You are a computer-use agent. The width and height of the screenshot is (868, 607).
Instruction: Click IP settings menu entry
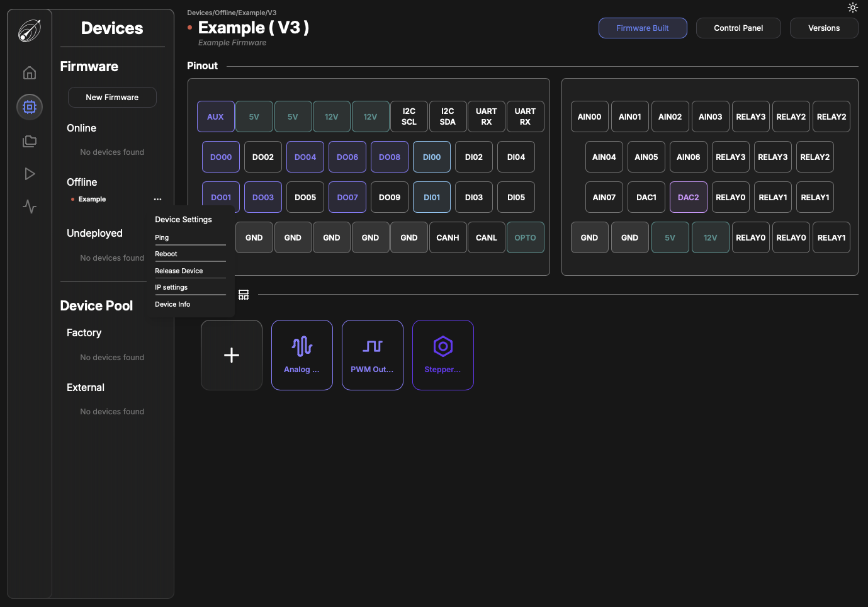(x=171, y=288)
